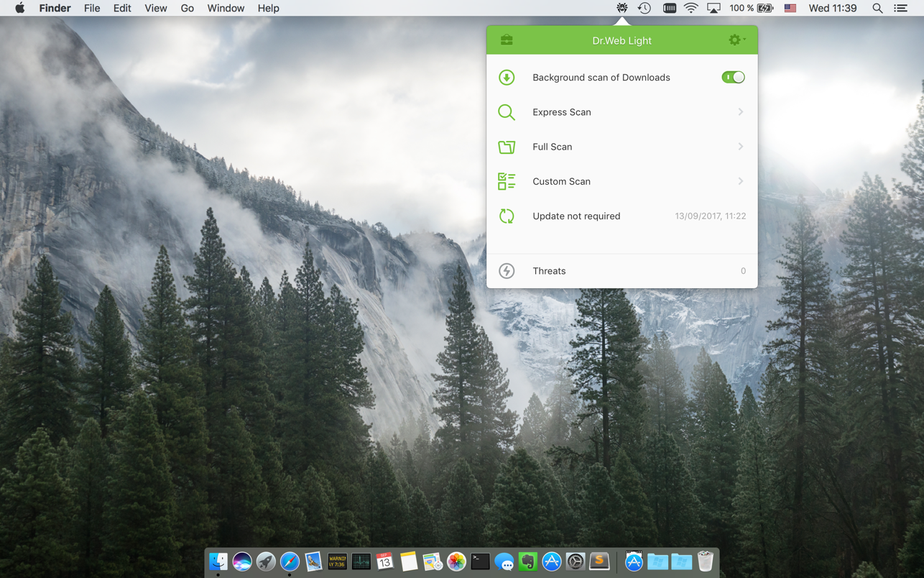Click the Custom Scan checklist icon
924x578 pixels.
coord(507,181)
